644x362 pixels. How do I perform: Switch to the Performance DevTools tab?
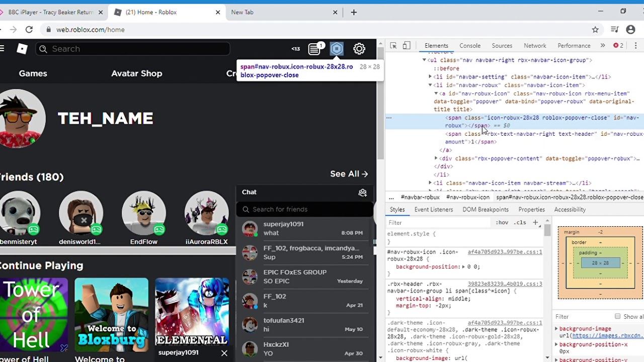pyautogui.click(x=574, y=45)
